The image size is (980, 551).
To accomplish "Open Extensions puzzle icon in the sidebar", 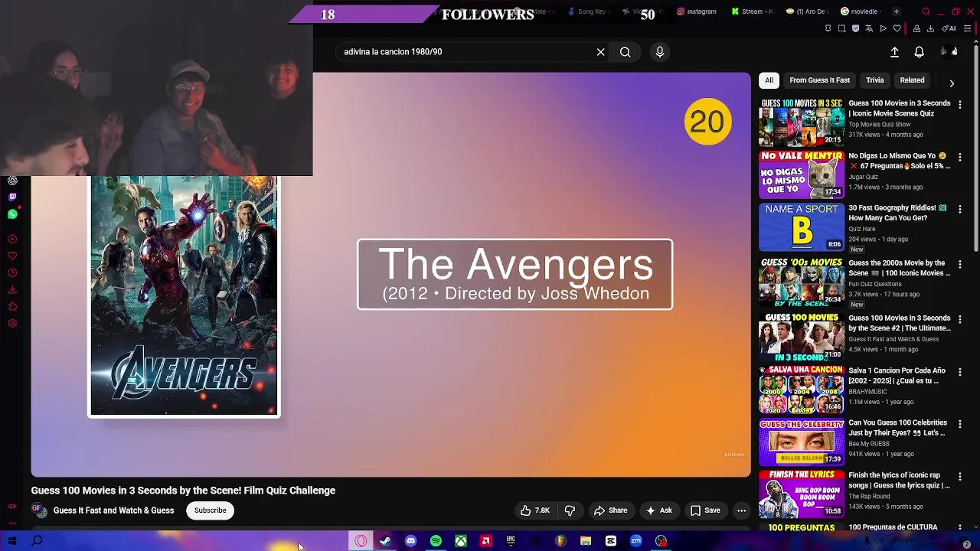I will click(12, 307).
